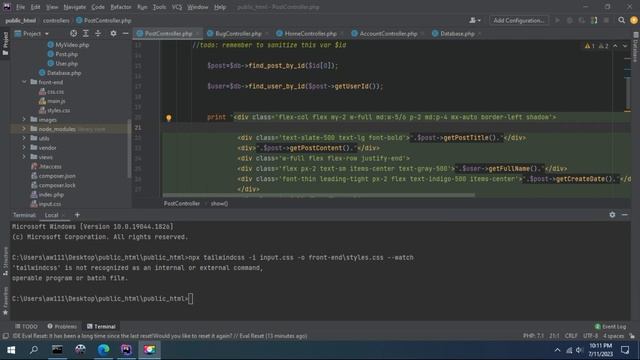Switch to HomeController.php editor tab
The height and width of the screenshot is (360, 640).
(x=310, y=33)
